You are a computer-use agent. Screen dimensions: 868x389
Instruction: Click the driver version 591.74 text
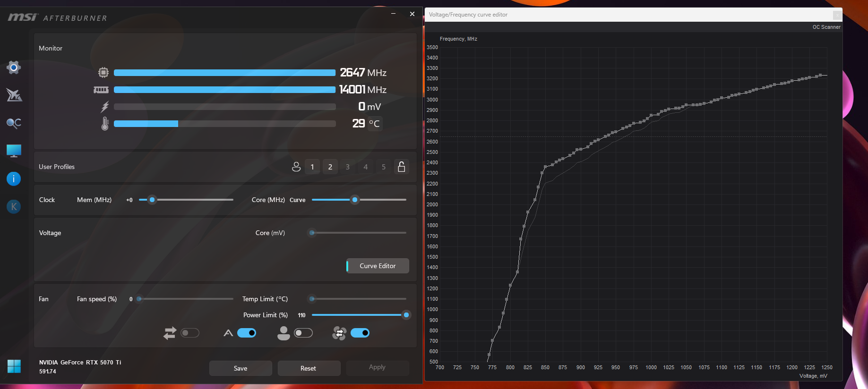pos(48,372)
